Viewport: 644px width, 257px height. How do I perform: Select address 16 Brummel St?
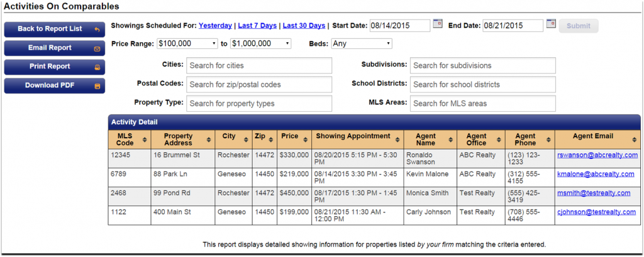(183, 158)
